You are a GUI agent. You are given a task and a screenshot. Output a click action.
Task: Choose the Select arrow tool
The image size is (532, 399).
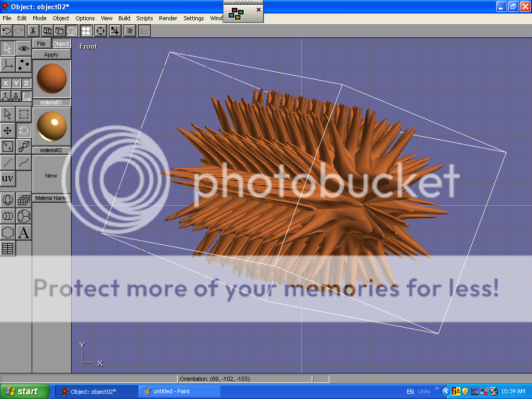(x=7, y=114)
